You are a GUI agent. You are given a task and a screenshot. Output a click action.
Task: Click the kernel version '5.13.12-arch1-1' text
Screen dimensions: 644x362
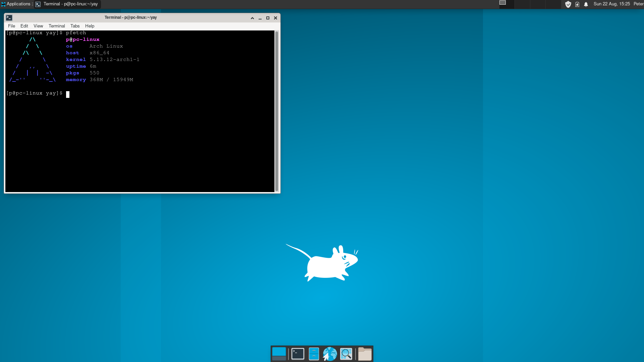pos(114,60)
